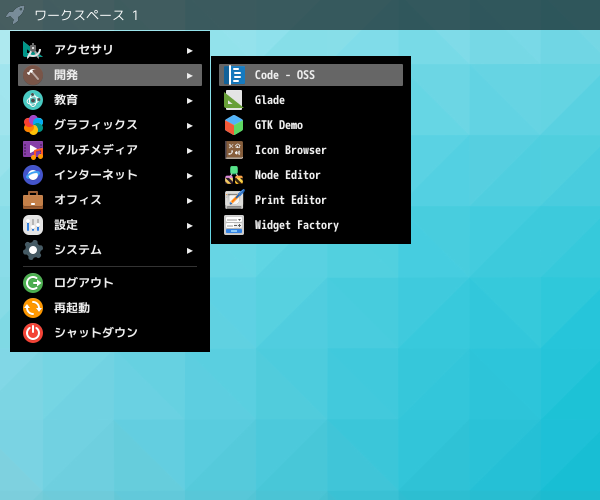Image resolution: width=600 pixels, height=500 pixels.
Task: Click the ワークスペース 1 label in the panel
Action: click(86, 15)
